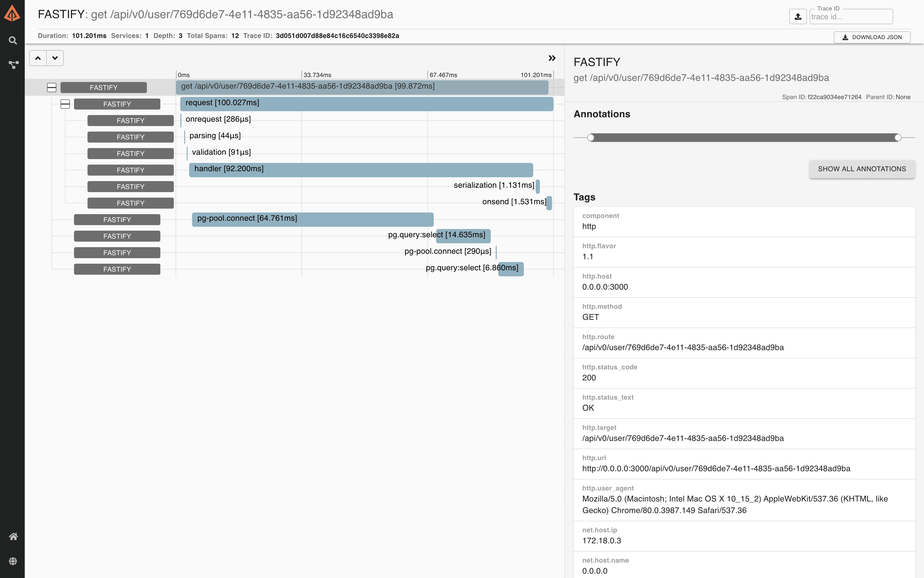Select the request [100.027ms] span bar
924x578 pixels.
coord(367,103)
